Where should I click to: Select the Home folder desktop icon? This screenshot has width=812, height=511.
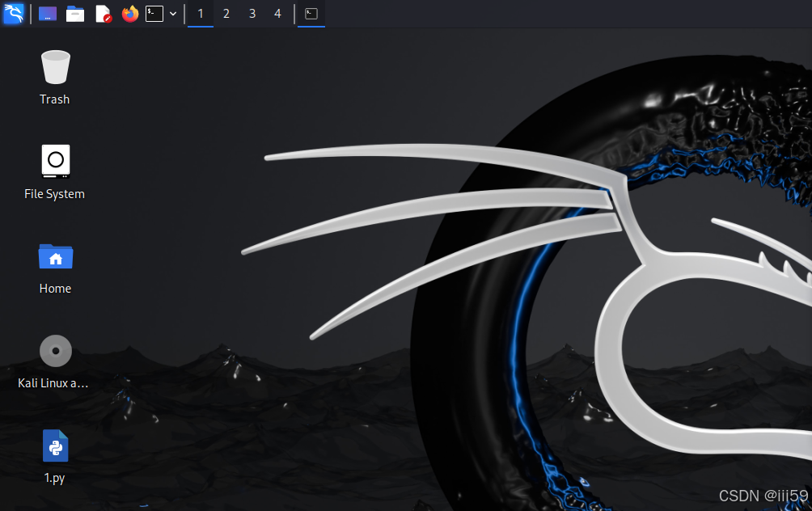56,256
